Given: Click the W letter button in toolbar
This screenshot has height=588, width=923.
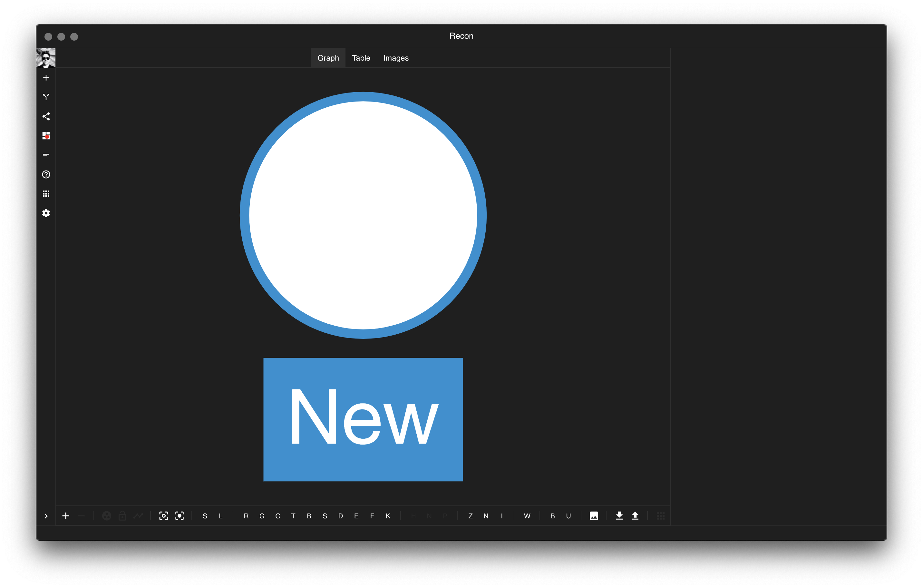Looking at the screenshot, I should [527, 516].
